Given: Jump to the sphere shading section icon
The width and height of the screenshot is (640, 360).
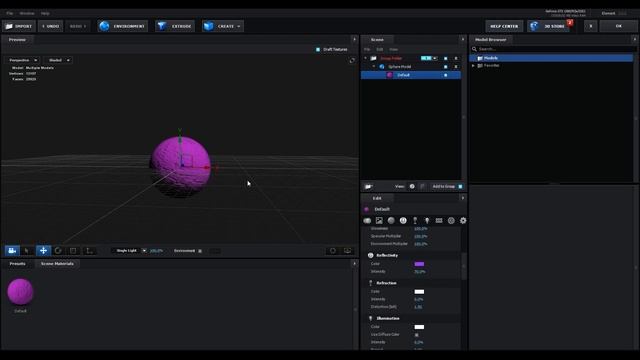Looking at the screenshot, I should tap(391, 220).
